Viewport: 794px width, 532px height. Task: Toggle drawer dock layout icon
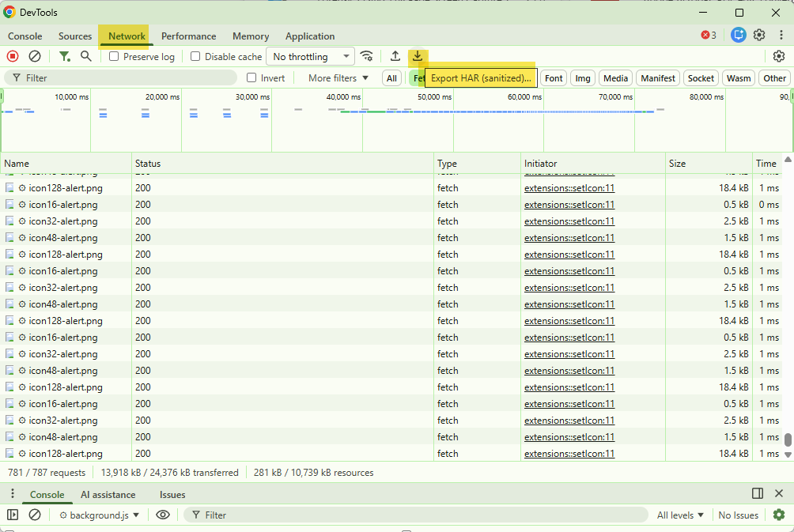pos(758,493)
